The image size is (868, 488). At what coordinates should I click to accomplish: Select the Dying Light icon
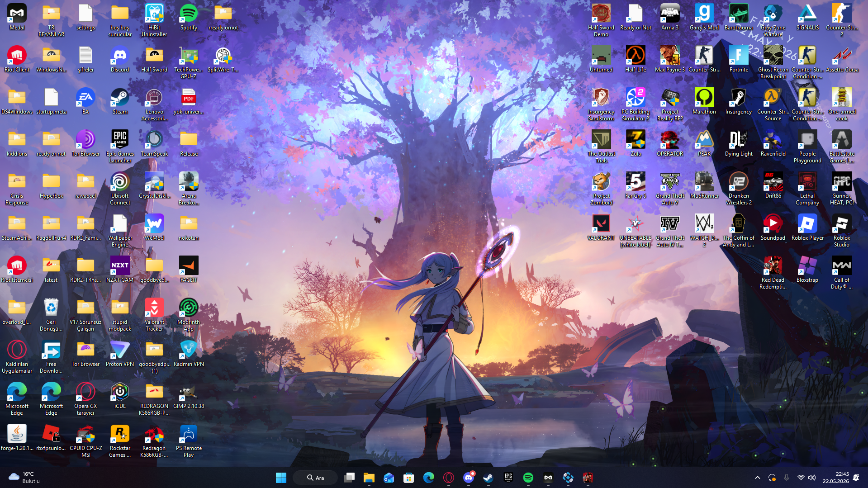tap(739, 143)
